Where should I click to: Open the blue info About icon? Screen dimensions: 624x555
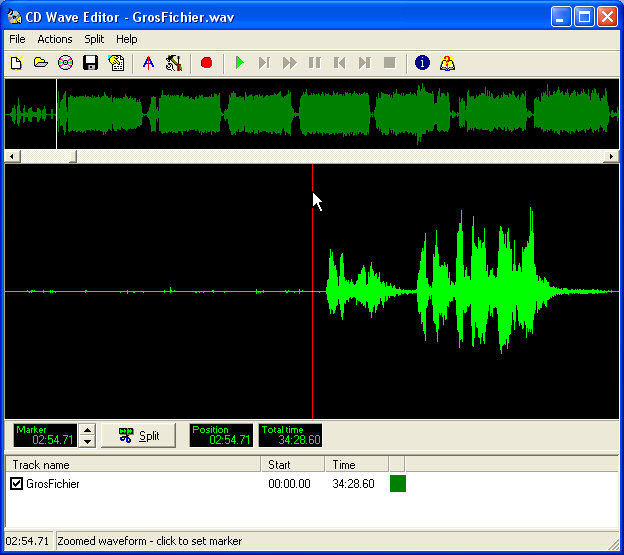point(422,63)
